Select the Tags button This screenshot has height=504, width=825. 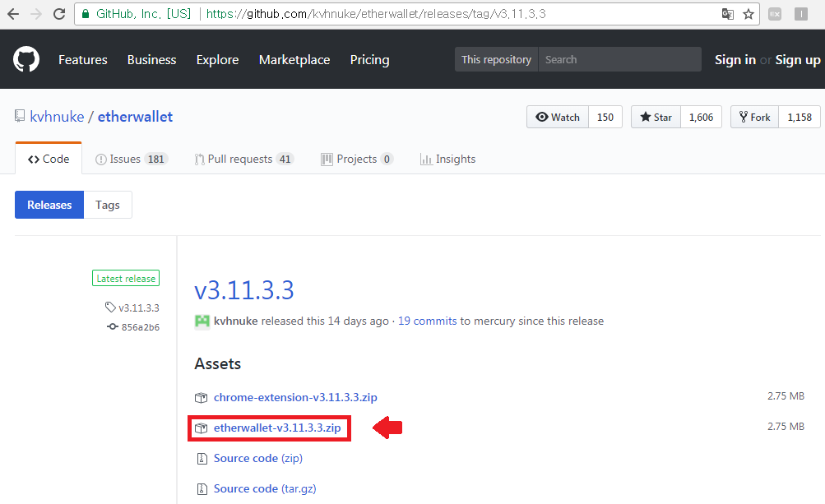(x=107, y=205)
